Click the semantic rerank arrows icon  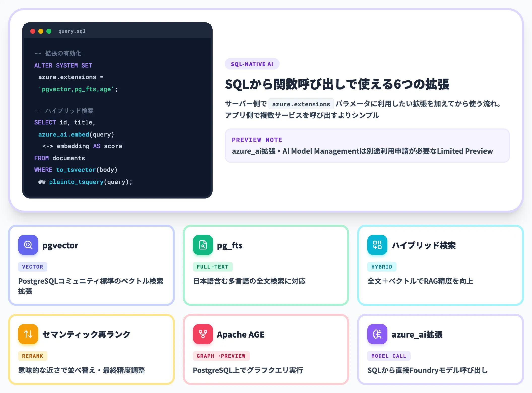(28, 334)
